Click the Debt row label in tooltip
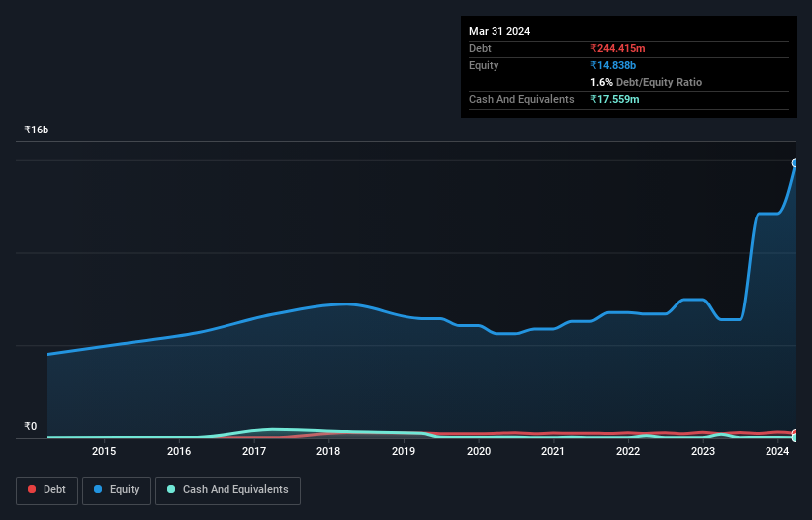Screen dimensions: 812x520 pos(480,48)
